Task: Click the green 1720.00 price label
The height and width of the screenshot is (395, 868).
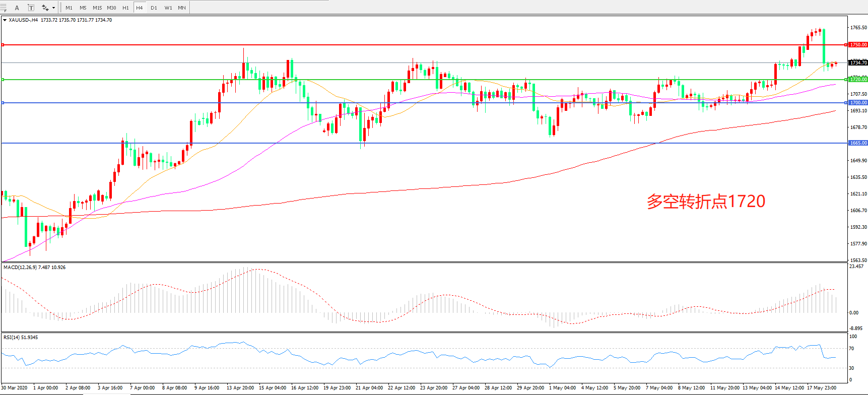Action: click(x=858, y=80)
